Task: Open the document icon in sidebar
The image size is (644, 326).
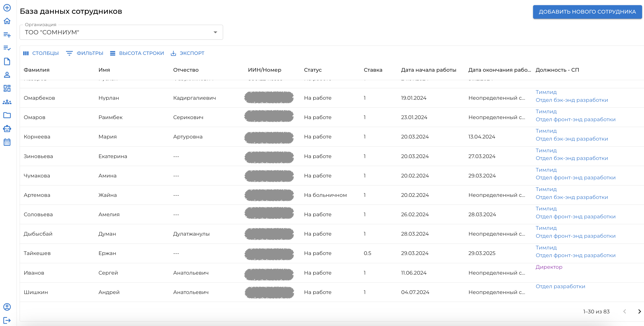Action: click(x=7, y=61)
